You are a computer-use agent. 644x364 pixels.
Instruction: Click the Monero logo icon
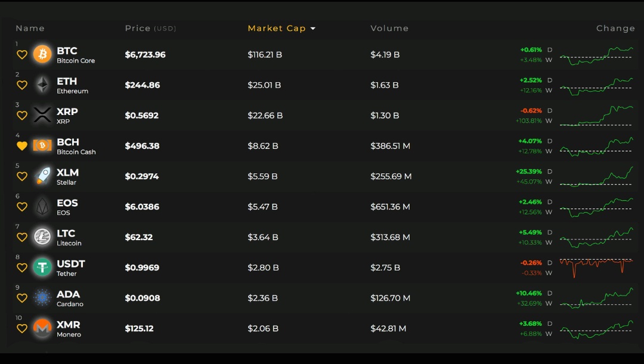(x=42, y=328)
